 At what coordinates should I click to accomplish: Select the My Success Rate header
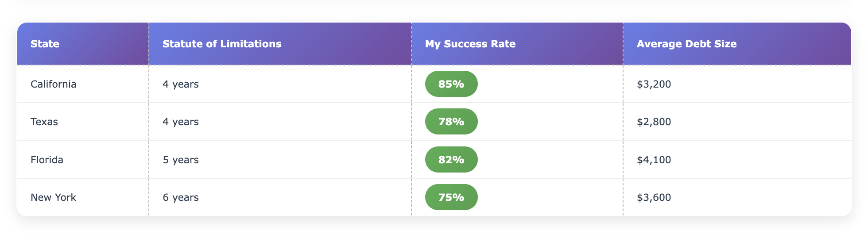pyautogui.click(x=517, y=44)
